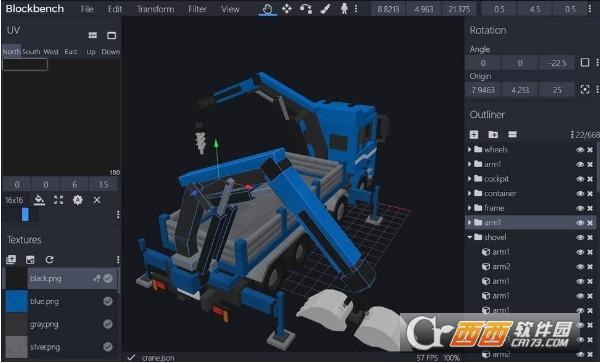Click the UV field showing 15
The image size is (600, 363).
103,185
